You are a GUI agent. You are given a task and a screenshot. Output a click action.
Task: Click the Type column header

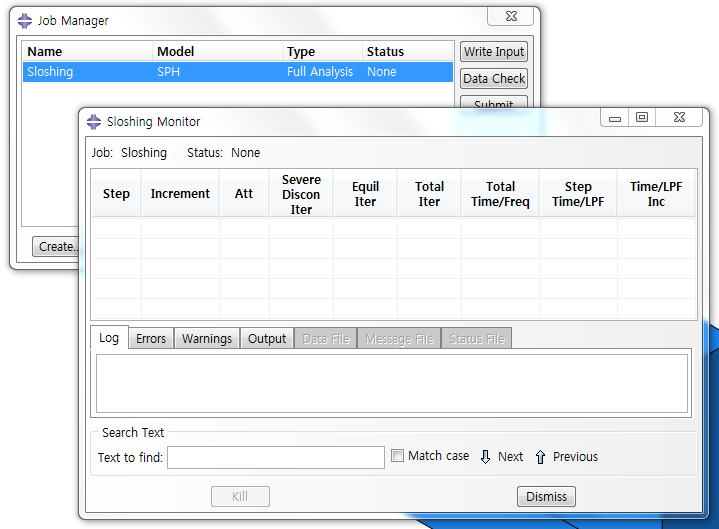point(322,51)
